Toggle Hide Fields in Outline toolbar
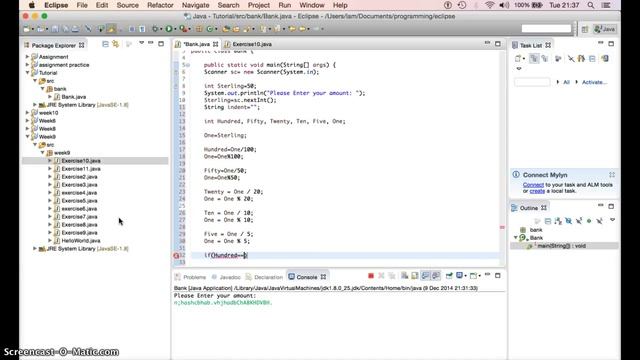 (x=568, y=221)
